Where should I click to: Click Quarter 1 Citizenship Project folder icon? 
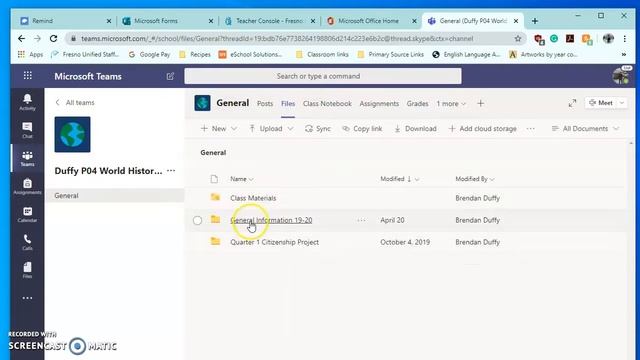pos(215,241)
